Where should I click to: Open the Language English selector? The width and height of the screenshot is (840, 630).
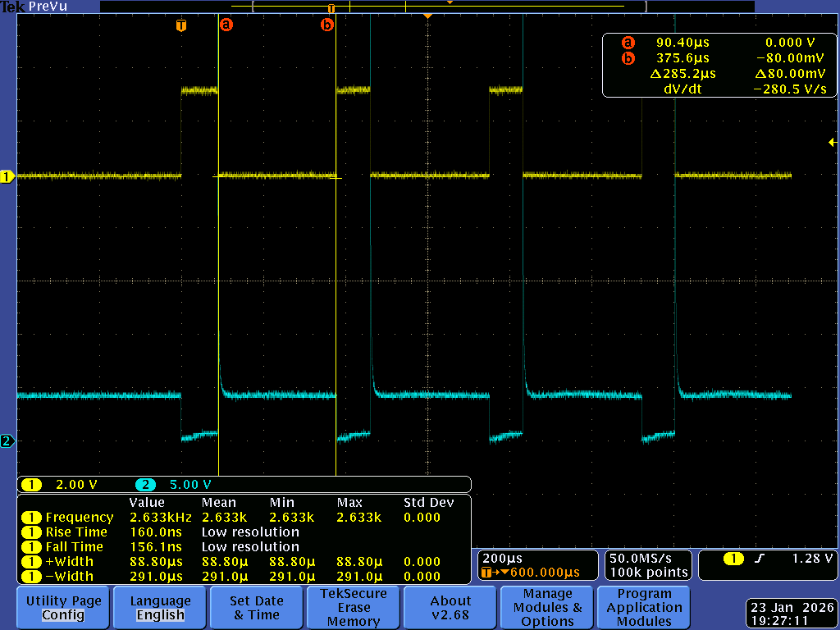[x=160, y=608]
